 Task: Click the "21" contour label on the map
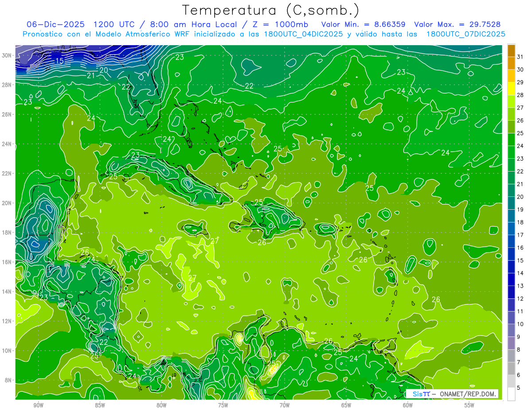[x=91, y=76]
